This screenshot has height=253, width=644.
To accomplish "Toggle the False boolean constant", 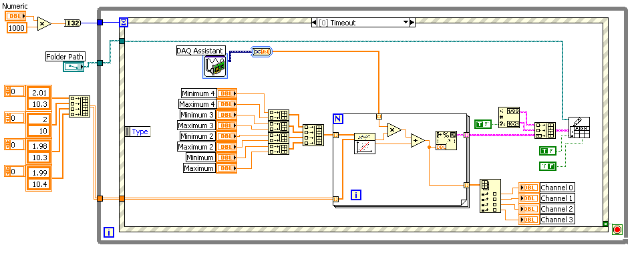I will pos(548,166).
